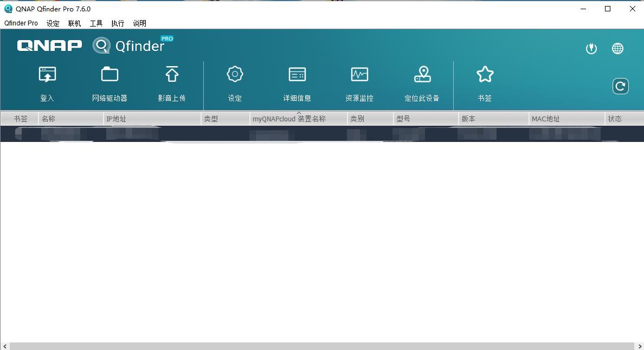Refresh the device list with circular arrow icon
644x350 pixels.
point(620,86)
